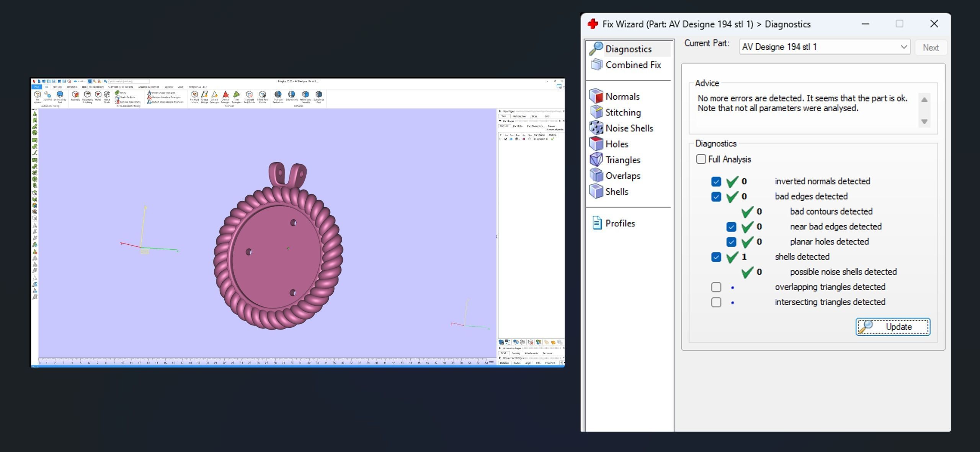980x452 pixels.
Task: Click the Update button
Action: (x=893, y=327)
